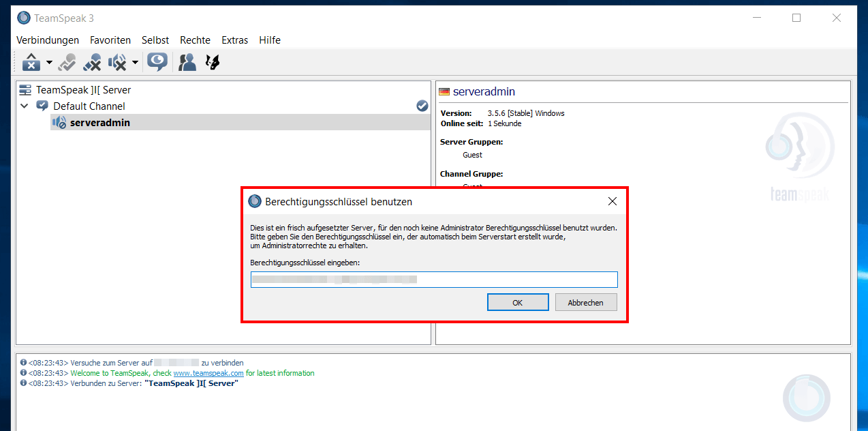This screenshot has width=868, height=431.
Task: Click the Version 3.5.6 [Stable] Windows text
Action: (502, 113)
